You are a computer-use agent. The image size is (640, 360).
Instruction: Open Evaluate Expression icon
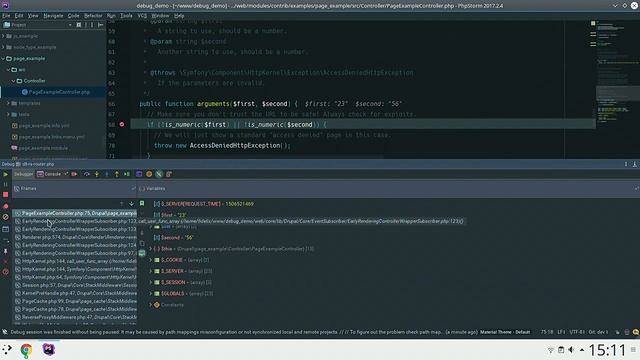tap(139, 174)
